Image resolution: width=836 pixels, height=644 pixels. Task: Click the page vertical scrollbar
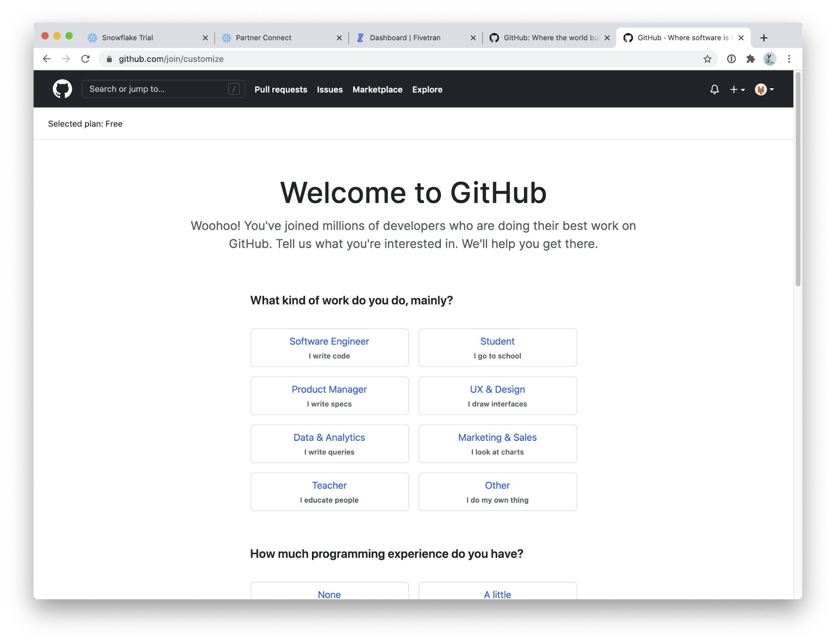point(798,180)
